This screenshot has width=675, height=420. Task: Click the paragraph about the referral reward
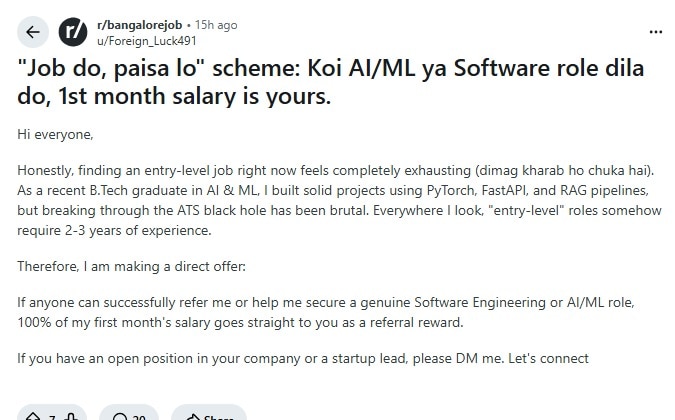[326, 312]
